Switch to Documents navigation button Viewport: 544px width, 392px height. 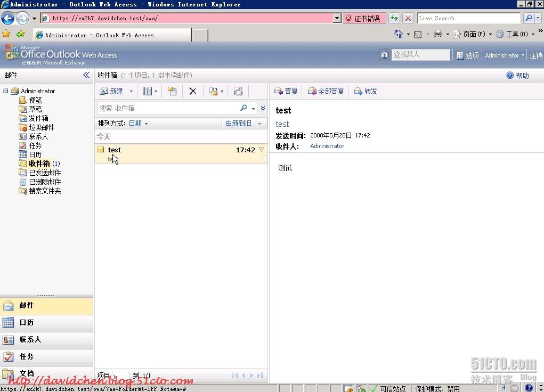46,373
